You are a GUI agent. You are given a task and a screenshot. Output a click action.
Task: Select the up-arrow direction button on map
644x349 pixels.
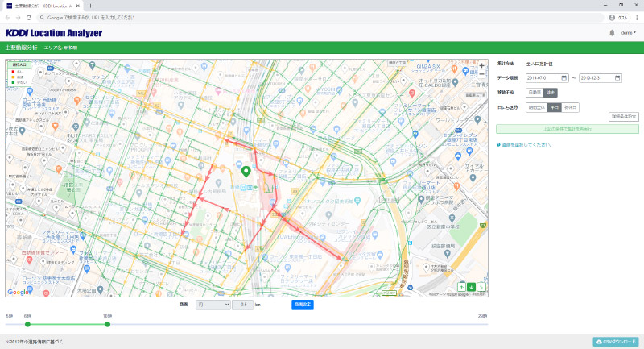pos(461,287)
